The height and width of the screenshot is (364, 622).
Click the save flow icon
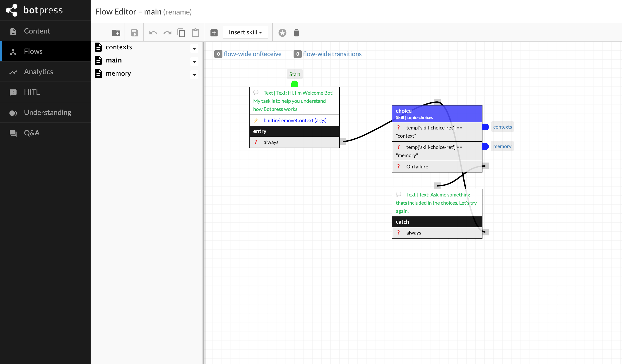[x=135, y=33]
